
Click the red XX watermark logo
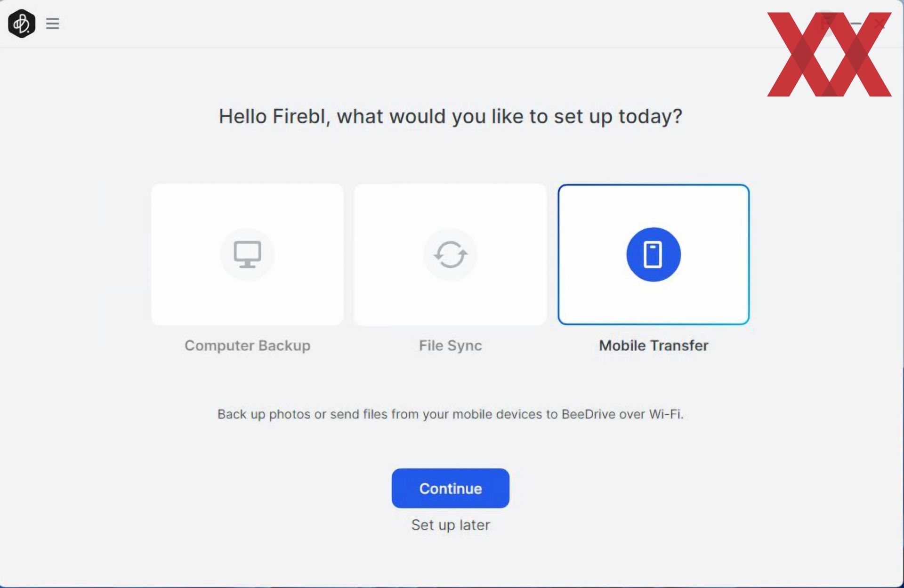829,55
